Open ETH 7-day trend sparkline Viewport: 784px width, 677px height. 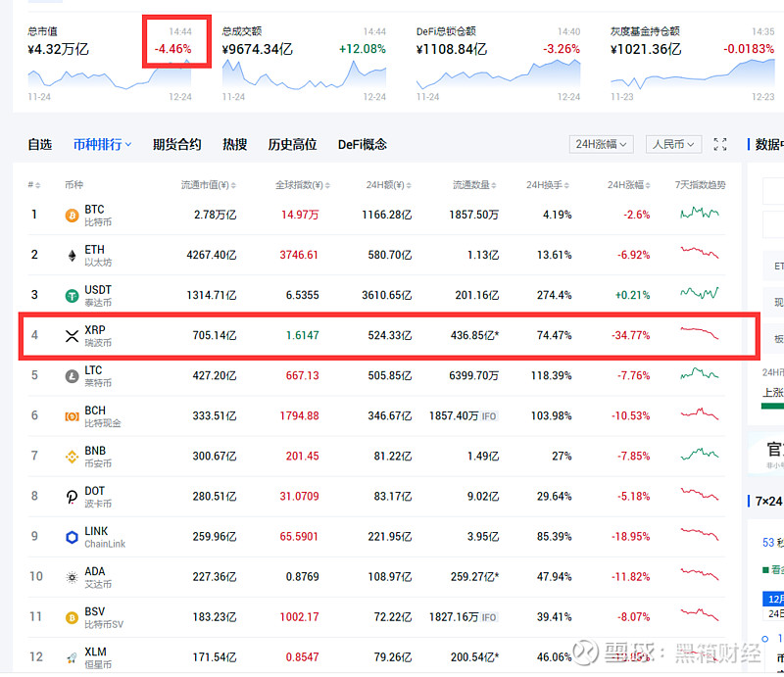tap(700, 252)
